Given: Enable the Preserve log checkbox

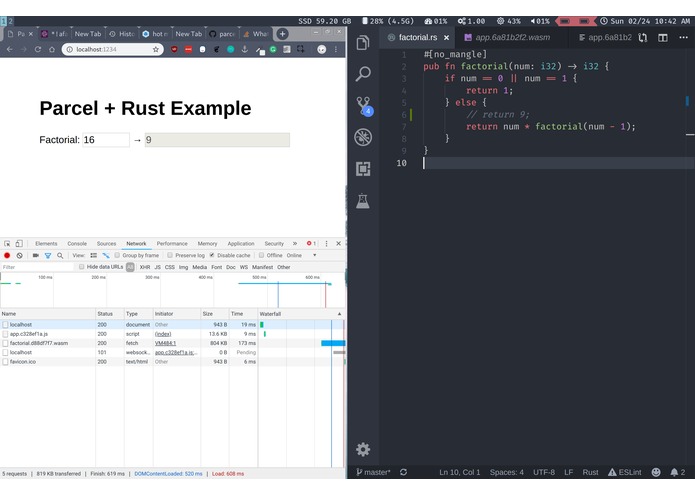Looking at the screenshot, I should point(169,255).
